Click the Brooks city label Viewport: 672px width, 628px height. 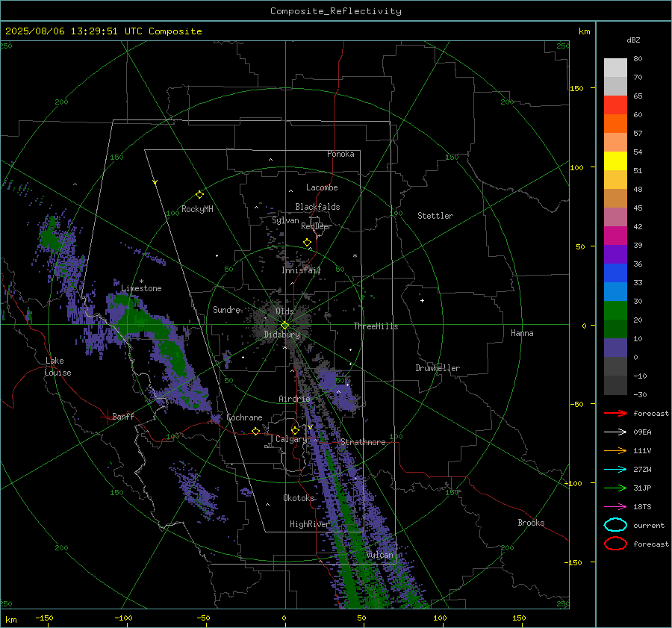tap(531, 523)
